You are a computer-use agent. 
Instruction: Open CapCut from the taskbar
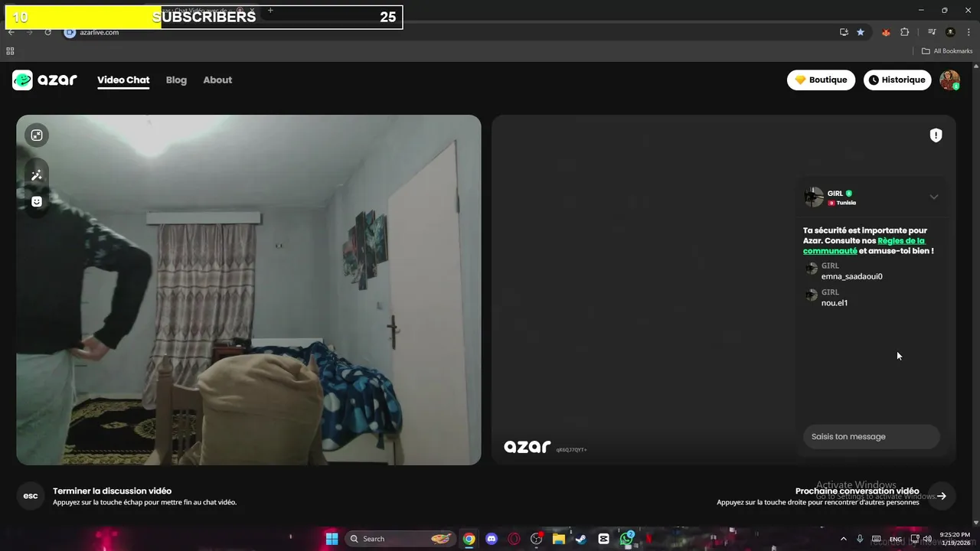[603, 539]
